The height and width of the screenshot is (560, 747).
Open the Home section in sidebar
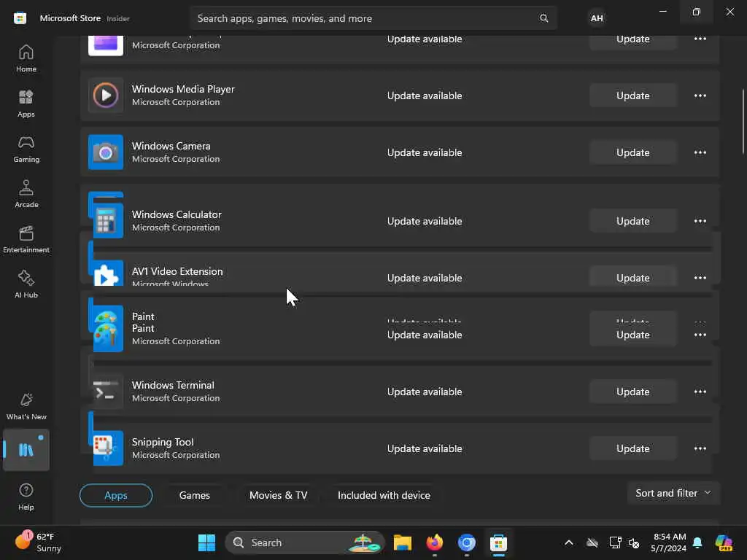26,58
